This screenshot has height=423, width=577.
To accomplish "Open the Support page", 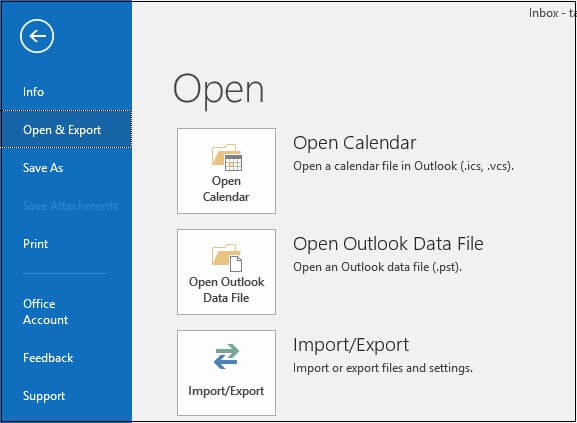I will click(44, 396).
